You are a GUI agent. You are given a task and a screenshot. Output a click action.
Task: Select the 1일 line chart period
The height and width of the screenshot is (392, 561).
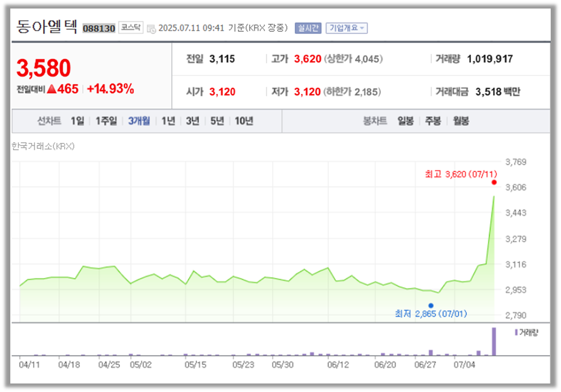tap(77, 121)
